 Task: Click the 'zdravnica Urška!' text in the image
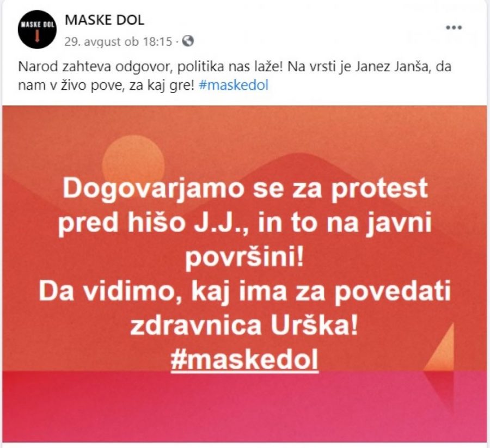coord(244,326)
